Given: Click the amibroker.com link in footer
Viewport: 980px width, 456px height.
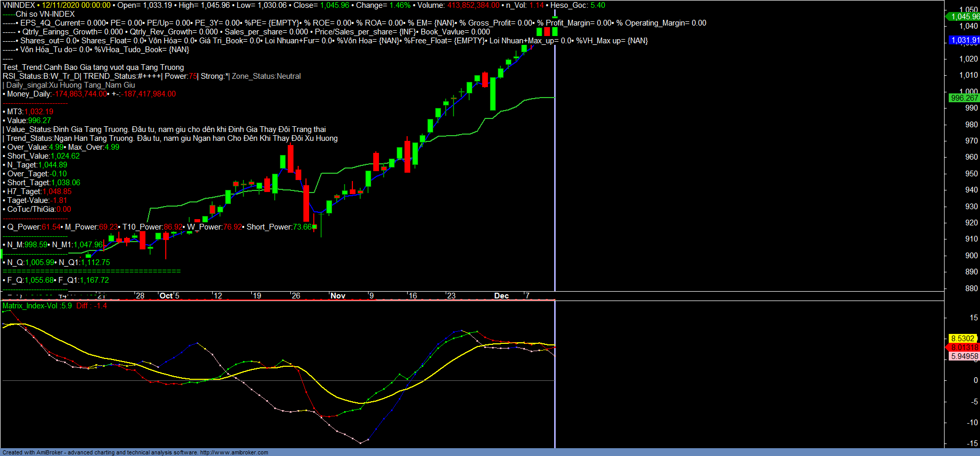Looking at the screenshot, I should click(x=234, y=452).
